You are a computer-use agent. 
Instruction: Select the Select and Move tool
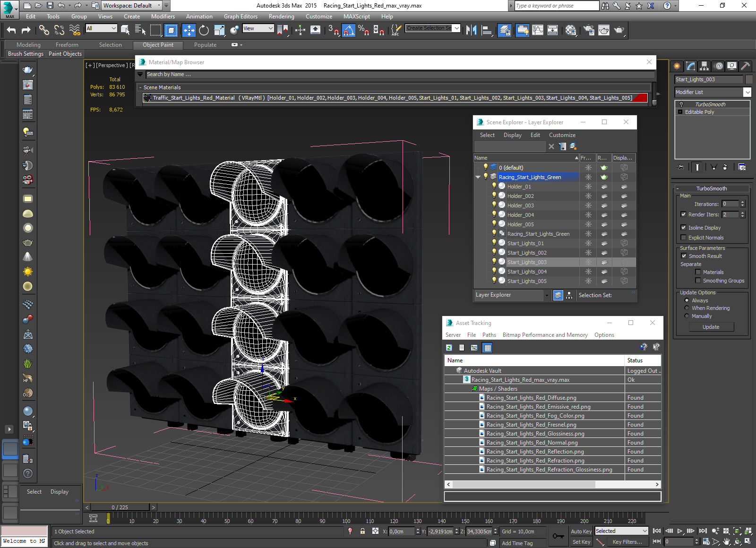coord(189,30)
